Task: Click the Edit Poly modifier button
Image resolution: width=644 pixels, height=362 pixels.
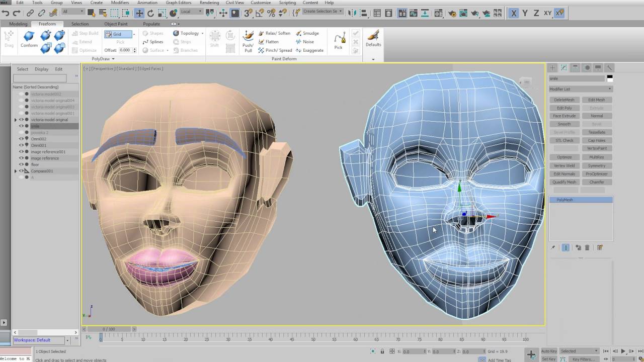Action: click(564, 108)
